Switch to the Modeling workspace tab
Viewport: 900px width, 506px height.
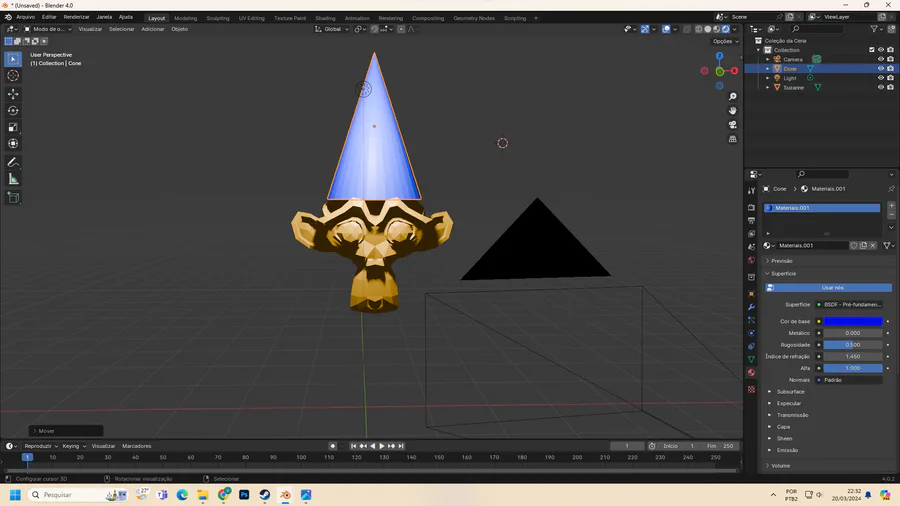185,18
